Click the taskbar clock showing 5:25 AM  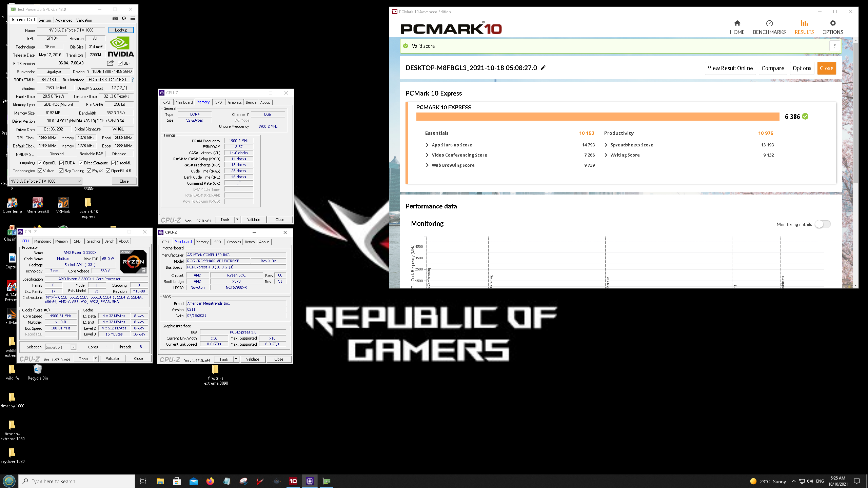pos(838,481)
